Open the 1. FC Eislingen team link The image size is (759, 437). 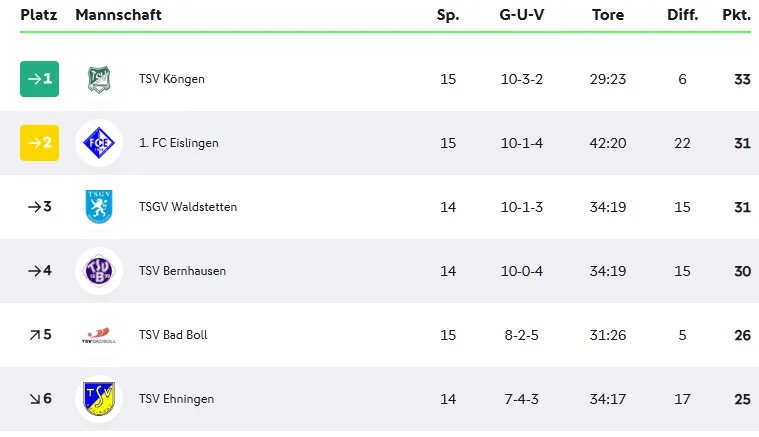178,143
